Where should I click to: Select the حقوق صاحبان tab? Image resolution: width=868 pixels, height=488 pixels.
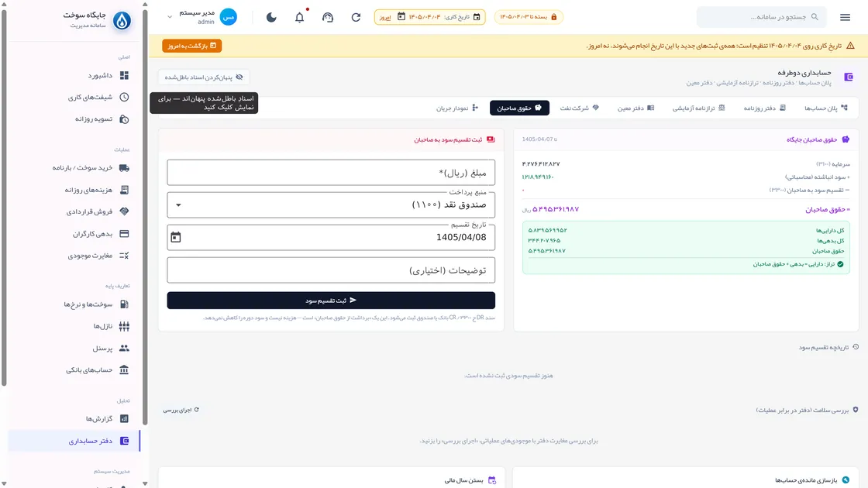pyautogui.click(x=519, y=108)
